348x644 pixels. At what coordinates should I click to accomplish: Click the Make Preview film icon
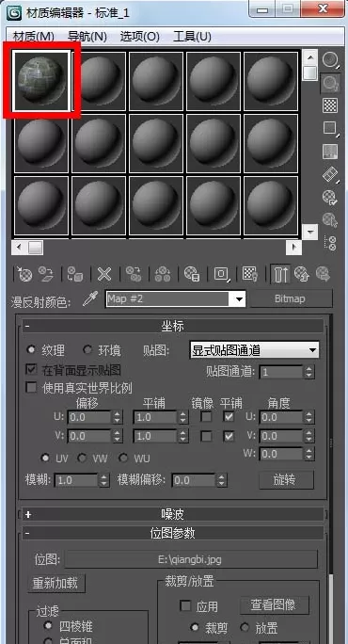click(330, 174)
